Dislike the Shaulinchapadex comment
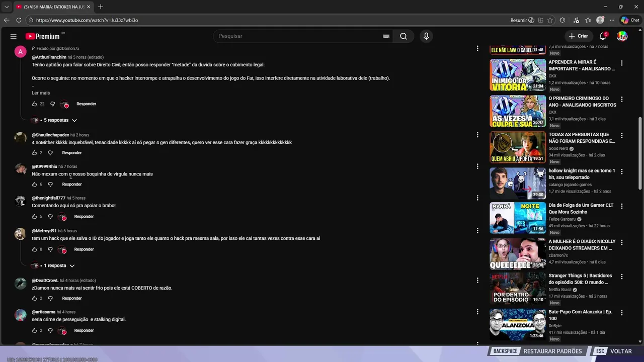Screen dimensions: 644x362 click(x=50, y=153)
